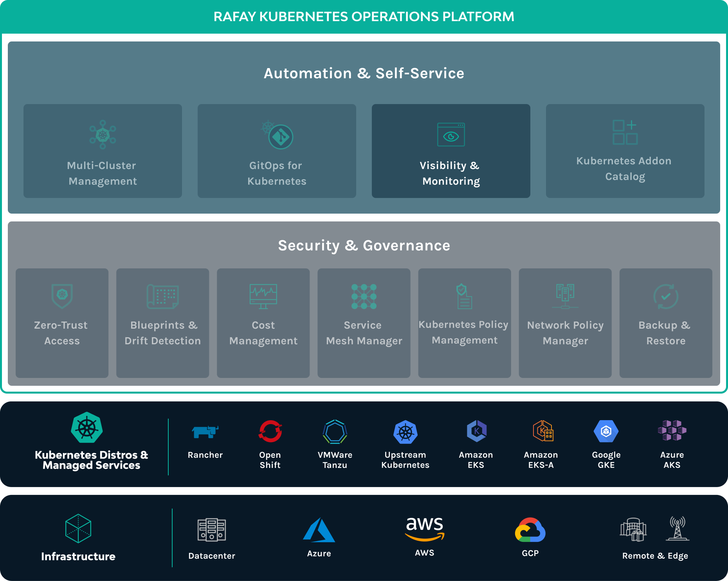Click the Remote & Edge building icon
Screen dimensions: 728x581
(633, 529)
